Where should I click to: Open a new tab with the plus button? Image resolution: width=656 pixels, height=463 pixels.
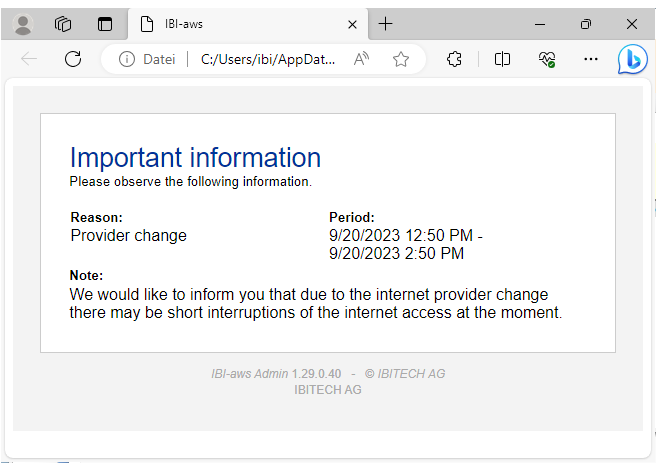click(386, 24)
